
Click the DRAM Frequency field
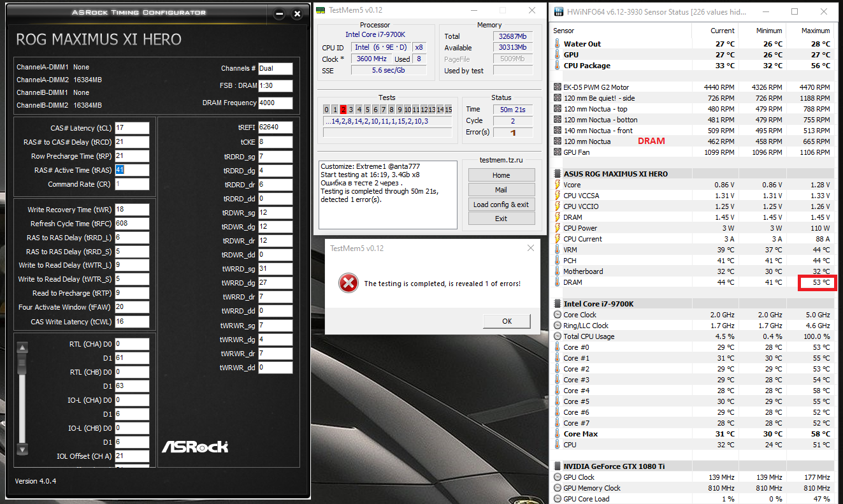[275, 103]
